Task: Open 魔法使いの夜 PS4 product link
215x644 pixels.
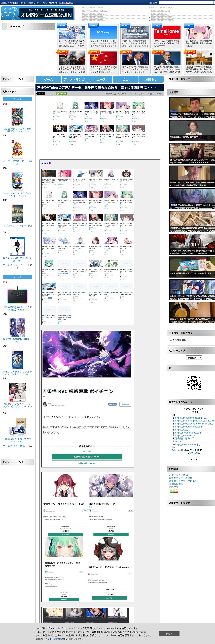Action: pyautogui.click(x=17, y=341)
